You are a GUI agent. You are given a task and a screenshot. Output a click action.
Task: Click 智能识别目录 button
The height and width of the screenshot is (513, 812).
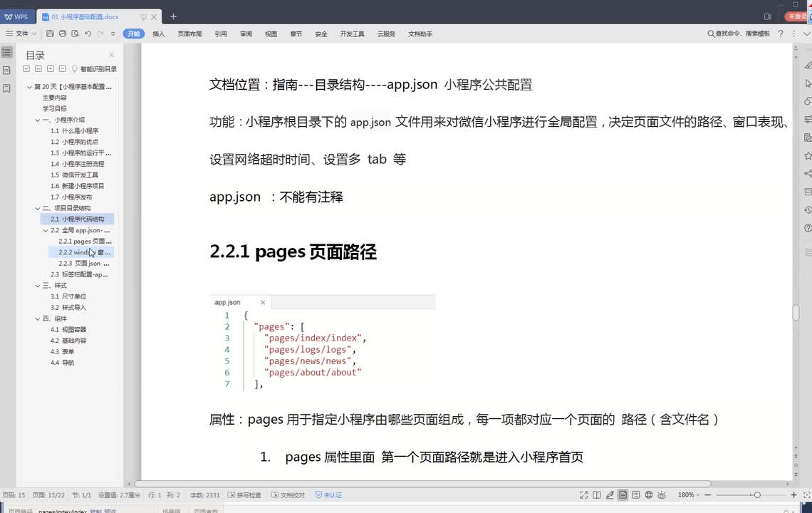(94, 69)
